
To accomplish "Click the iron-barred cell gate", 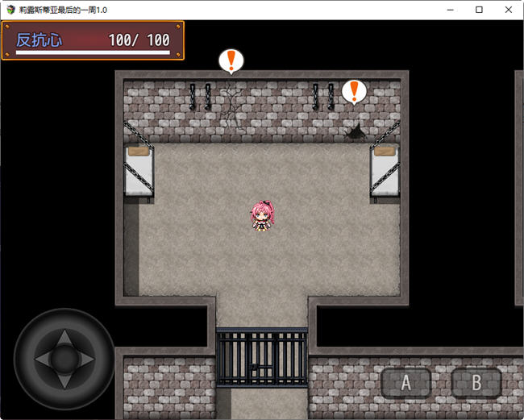I will [x=261, y=357].
